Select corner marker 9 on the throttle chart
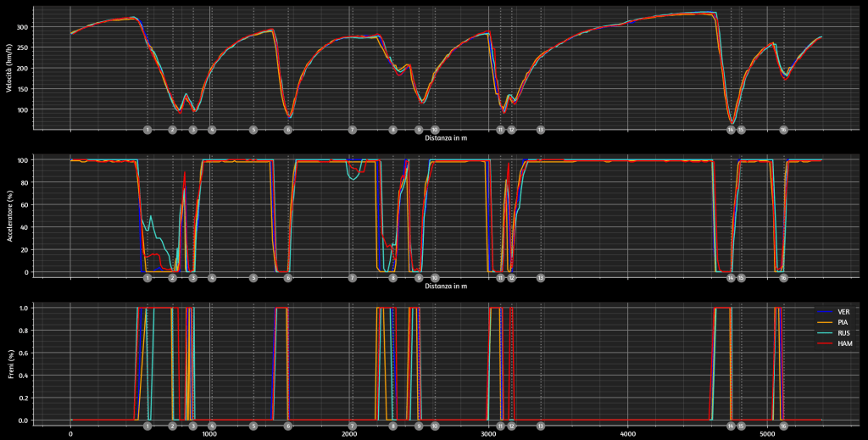The height and width of the screenshot is (440, 868). (x=419, y=278)
